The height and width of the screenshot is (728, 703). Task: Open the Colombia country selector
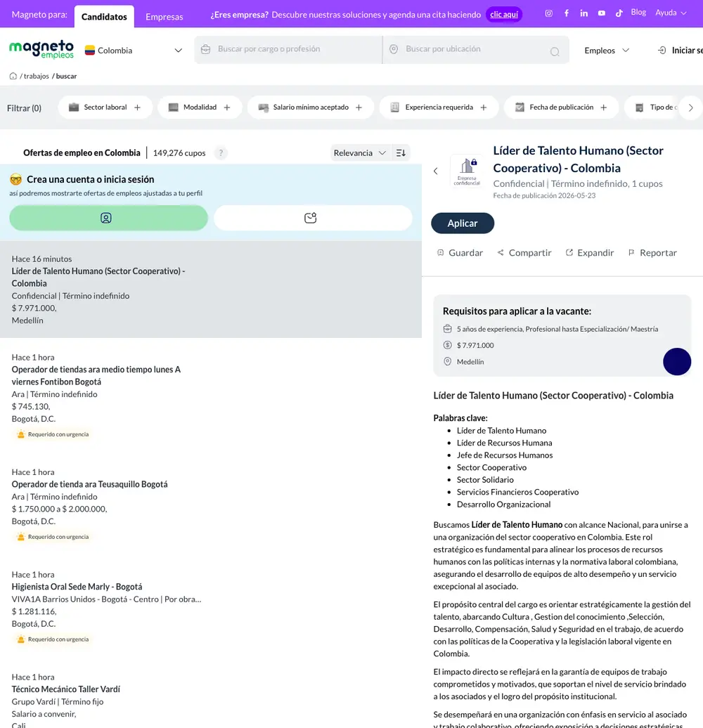tap(134, 50)
